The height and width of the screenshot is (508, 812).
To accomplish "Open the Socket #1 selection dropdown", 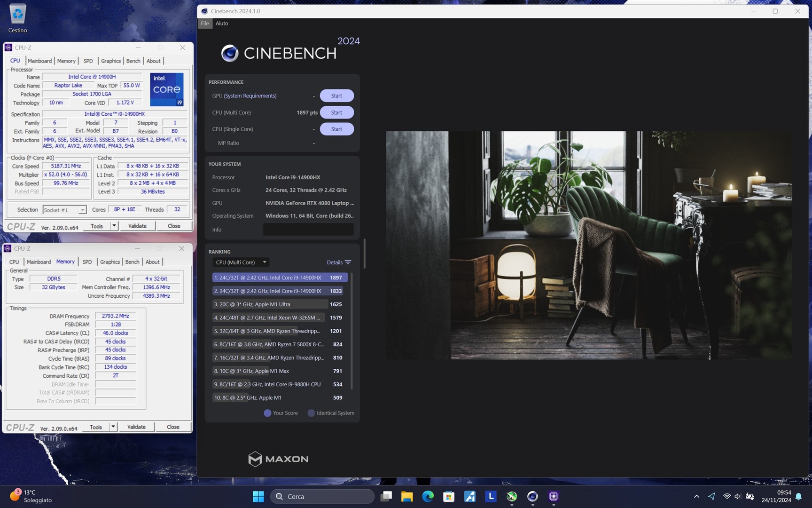I will 64,210.
